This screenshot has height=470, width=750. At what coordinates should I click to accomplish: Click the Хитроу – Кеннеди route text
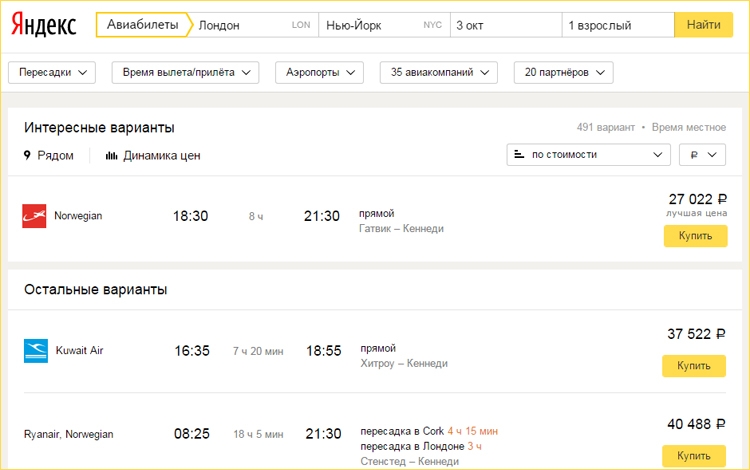(x=404, y=363)
